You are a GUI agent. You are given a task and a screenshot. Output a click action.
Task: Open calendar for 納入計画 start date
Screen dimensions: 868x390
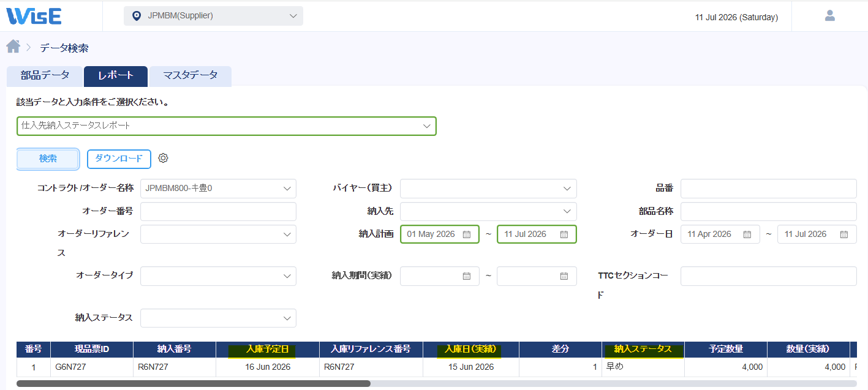pos(466,234)
